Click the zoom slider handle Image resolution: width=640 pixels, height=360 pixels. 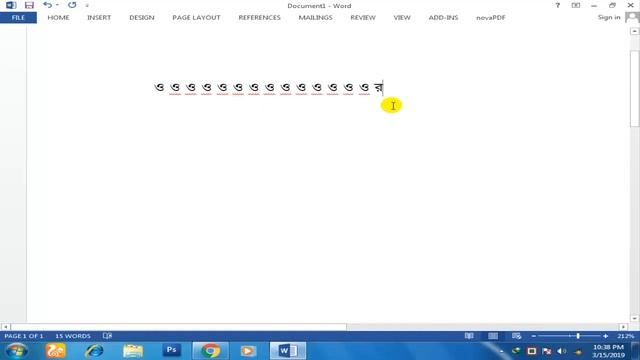(x=578, y=336)
